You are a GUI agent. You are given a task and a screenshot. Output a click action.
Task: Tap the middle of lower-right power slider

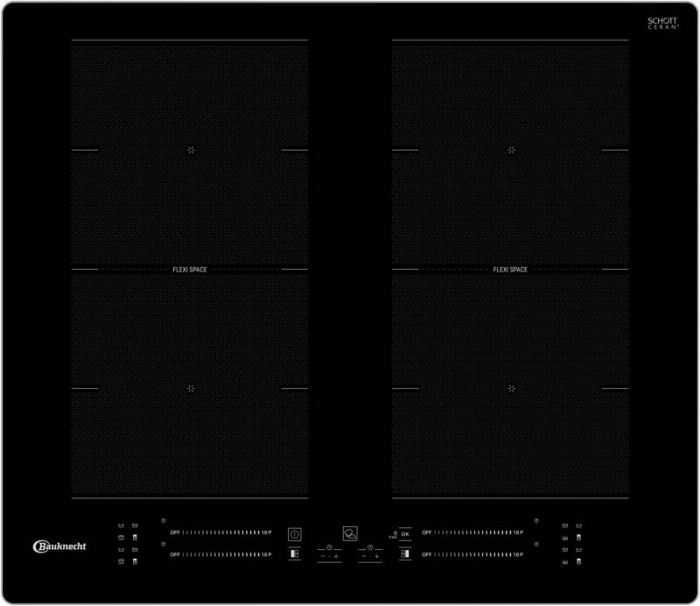pos(472,554)
